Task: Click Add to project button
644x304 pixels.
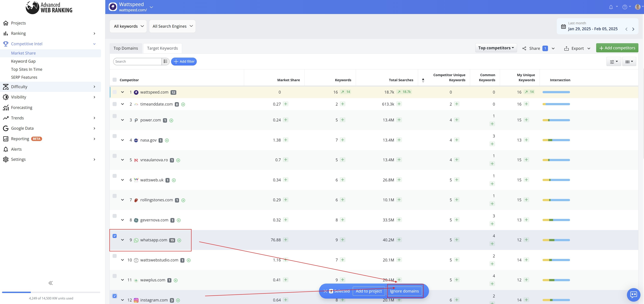Action: tap(368, 291)
